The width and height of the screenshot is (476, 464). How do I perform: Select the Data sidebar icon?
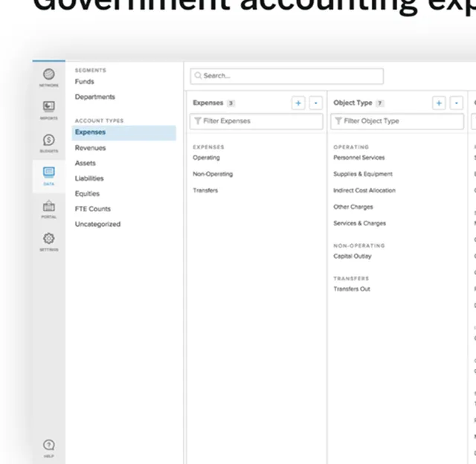[x=49, y=173]
